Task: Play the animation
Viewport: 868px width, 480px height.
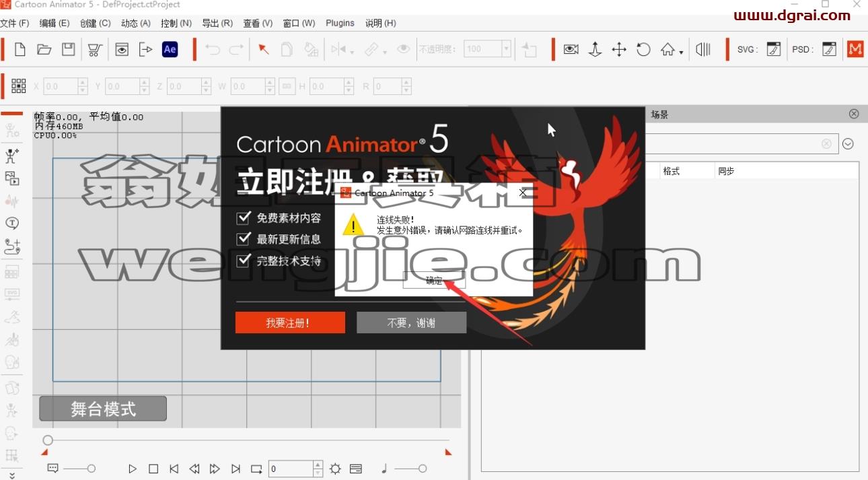Action: pos(133,469)
